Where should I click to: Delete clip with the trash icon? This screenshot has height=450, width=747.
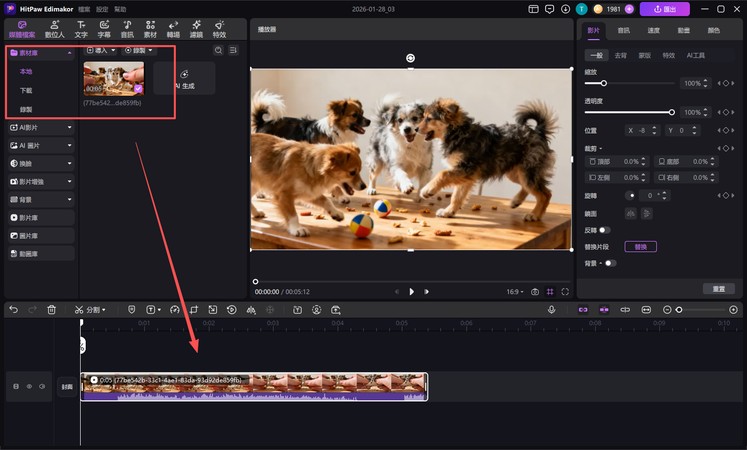52,310
